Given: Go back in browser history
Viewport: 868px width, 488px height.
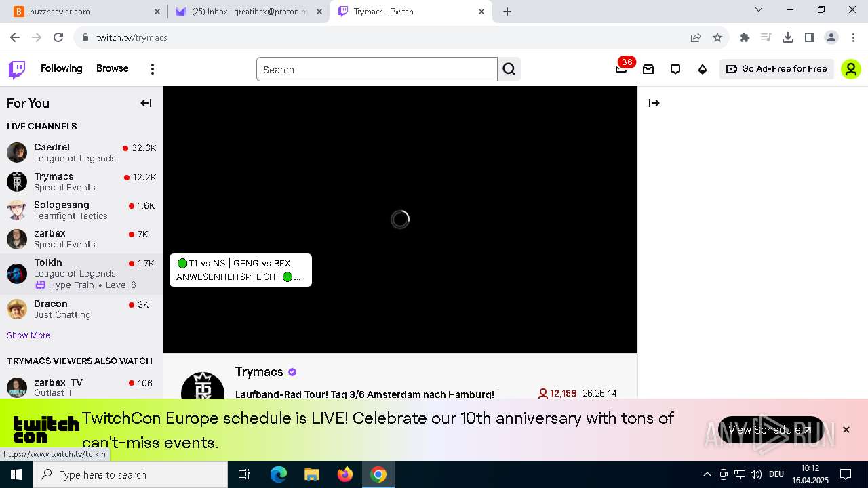Looking at the screenshot, I should click(x=15, y=37).
